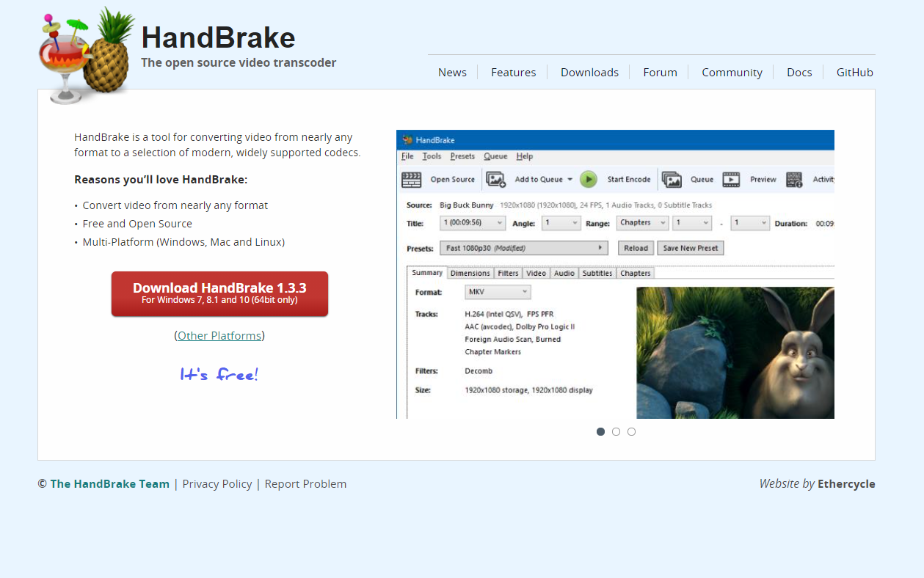Switch to the Dimensions tab
Screen dimensions: 924x578
point(470,273)
